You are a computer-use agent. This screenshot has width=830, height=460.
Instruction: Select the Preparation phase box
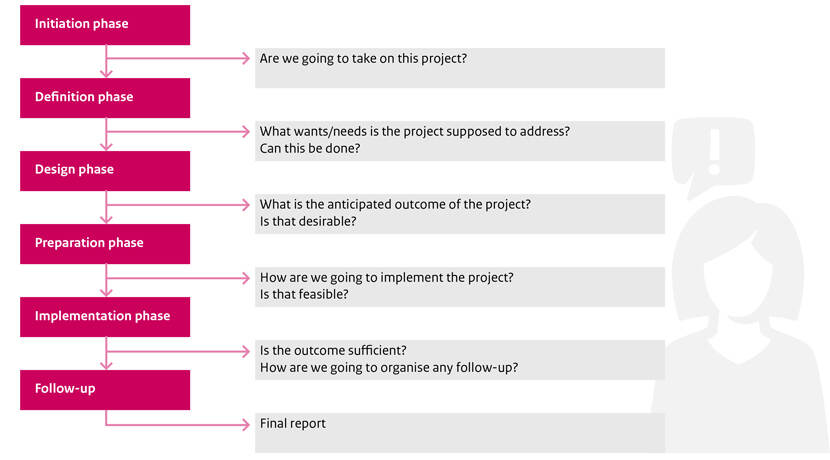tap(105, 244)
